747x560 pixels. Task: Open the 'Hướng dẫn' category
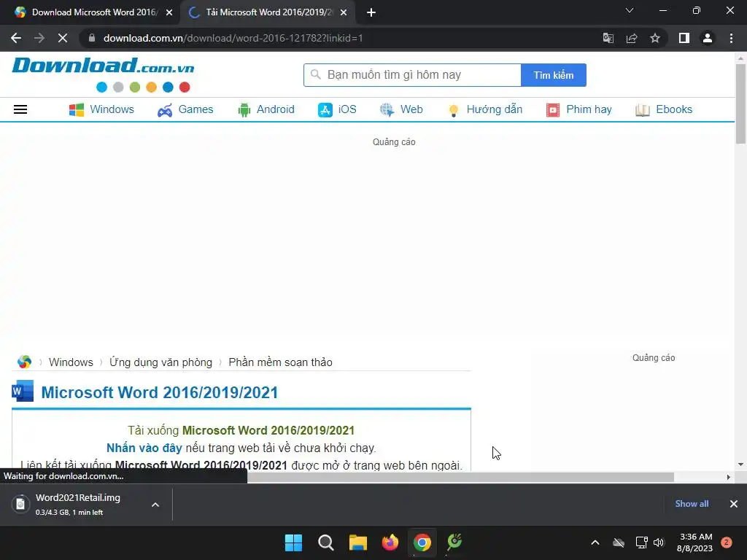[x=485, y=109]
